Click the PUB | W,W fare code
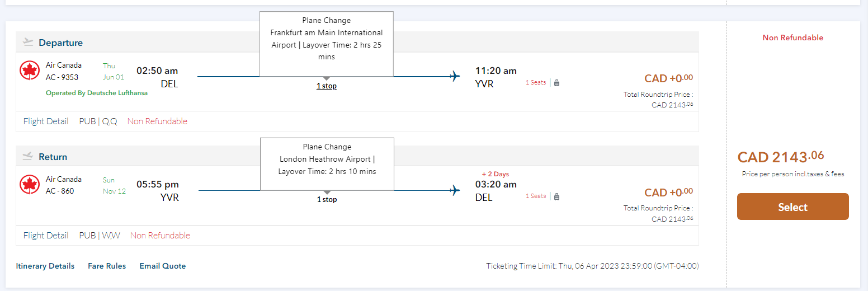Image resolution: width=868 pixels, height=291 pixels. point(100,236)
